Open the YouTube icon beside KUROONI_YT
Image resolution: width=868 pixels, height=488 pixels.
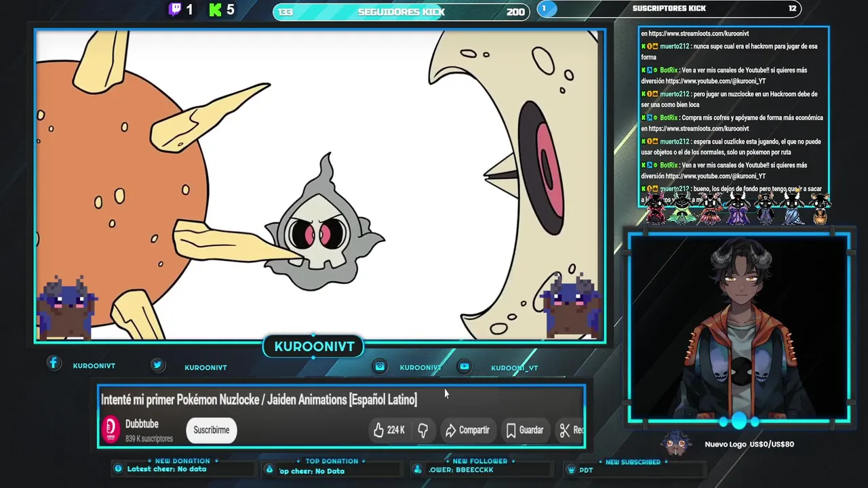pyautogui.click(x=465, y=366)
